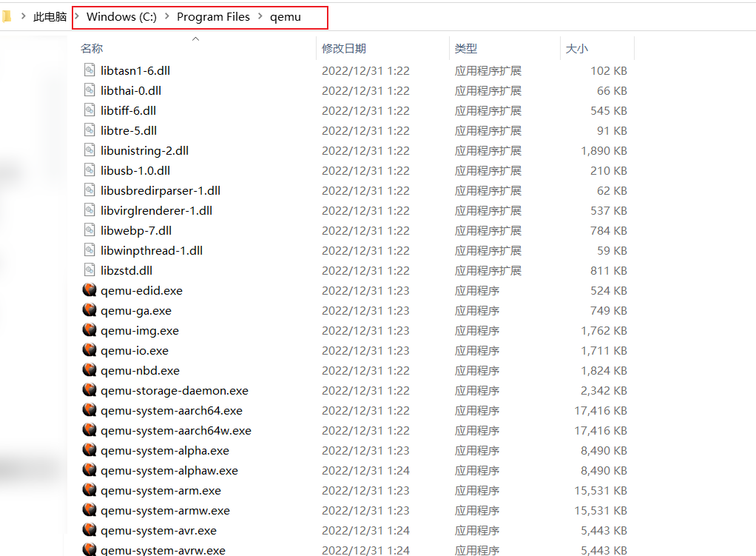Select file name qemu-system-aarch64.exe
756x556 pixels.
[172, 411]
